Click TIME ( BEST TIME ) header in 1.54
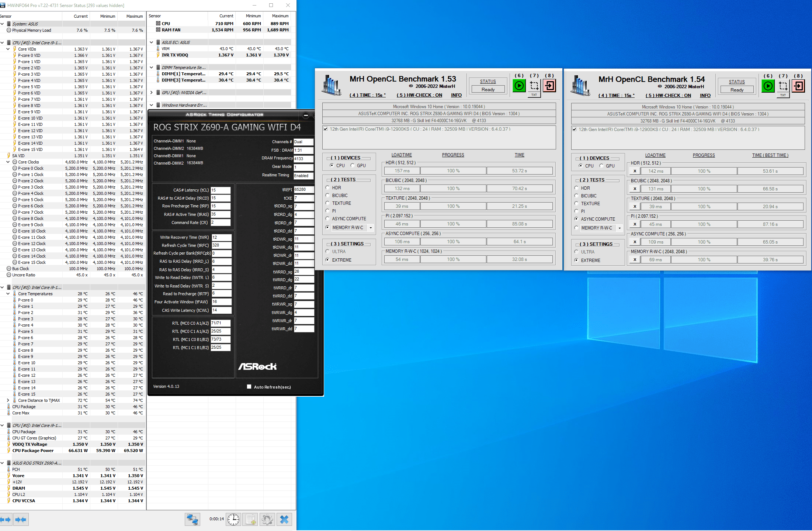Image resolution: width=812 pixels, height=531 pixels. pos(770,155)
